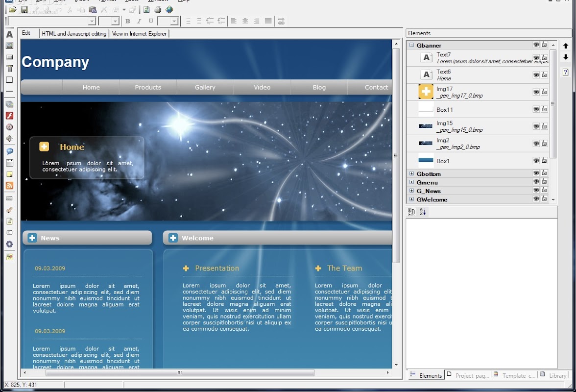The image size is (576, 392).
Task: Insert a Flash object from sidebar
Action: pyautogui.click(x=10, y=116)
